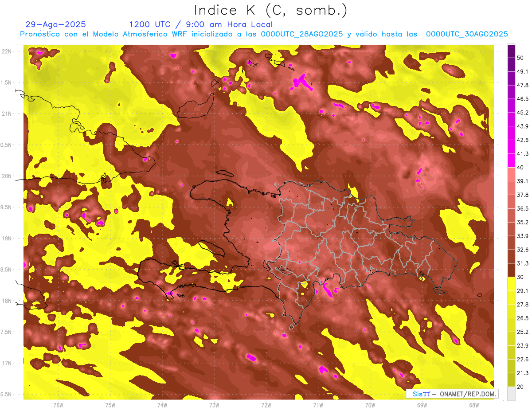Click the 'Indice K (C, somb.)' map title
Screen dimensions: 532x411
[270, 10]
